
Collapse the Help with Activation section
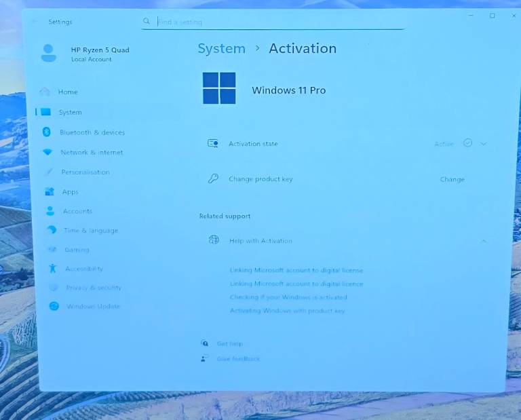(x=484, y=241)
